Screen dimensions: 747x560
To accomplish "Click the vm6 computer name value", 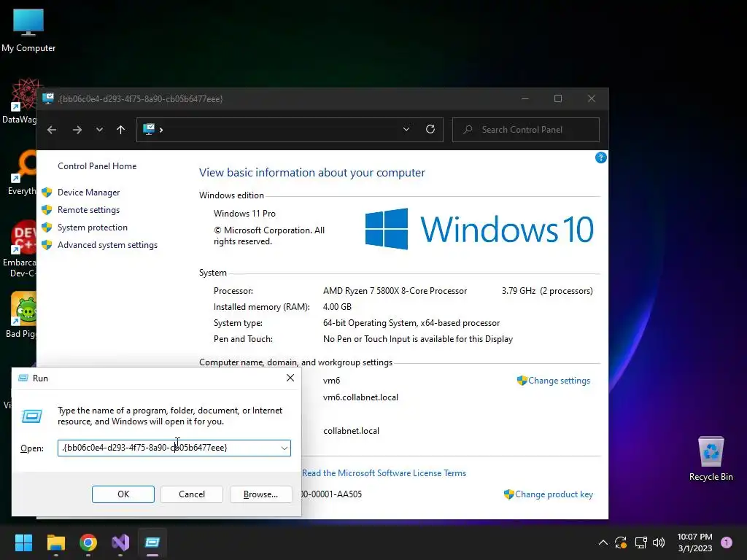I will coord(332,381).
